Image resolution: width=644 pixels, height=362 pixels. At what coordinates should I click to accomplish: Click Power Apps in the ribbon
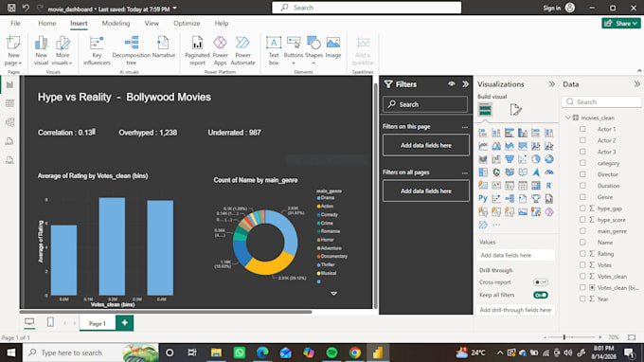click(x=220, y=50)
